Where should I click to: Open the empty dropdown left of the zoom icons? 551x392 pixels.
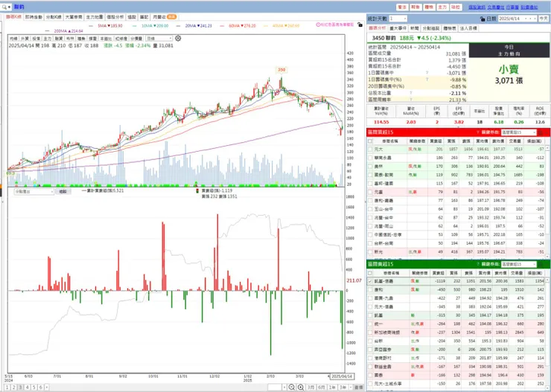tap(277, 387)
